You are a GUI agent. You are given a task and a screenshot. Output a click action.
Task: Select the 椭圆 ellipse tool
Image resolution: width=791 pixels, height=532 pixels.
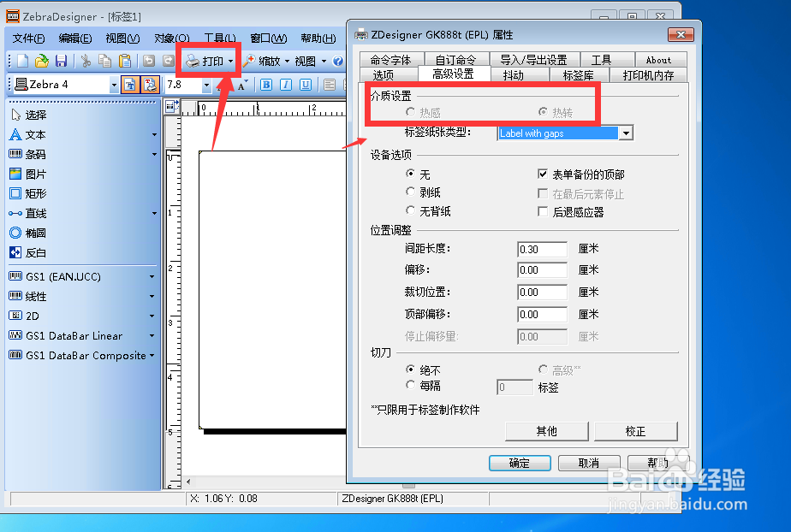pos(27,233)
